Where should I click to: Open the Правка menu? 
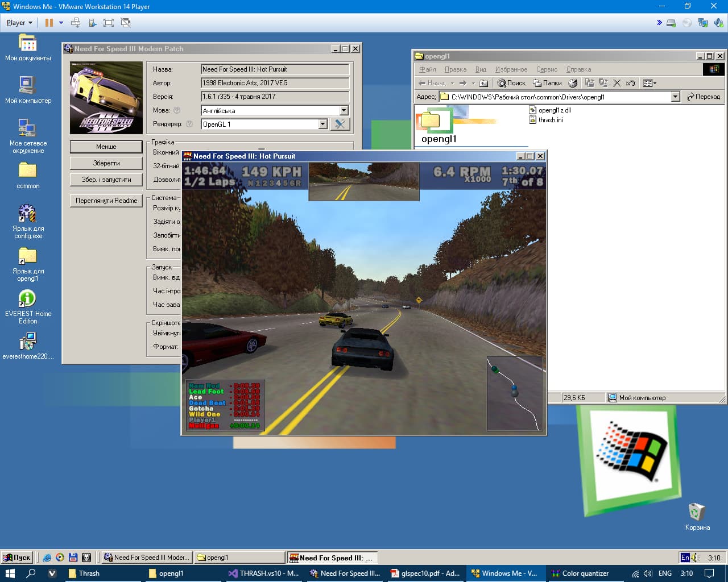pyautogui.click(x=456, y=69)
